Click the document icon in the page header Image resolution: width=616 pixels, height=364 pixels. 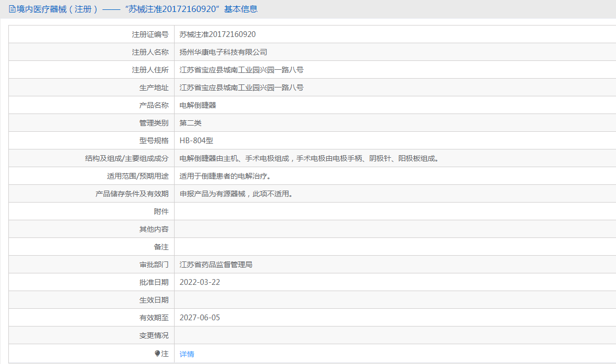[12, 9]
